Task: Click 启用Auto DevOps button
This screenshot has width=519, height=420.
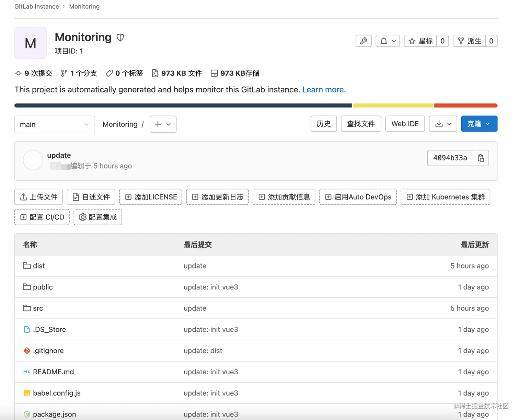Action: (358, 197)
